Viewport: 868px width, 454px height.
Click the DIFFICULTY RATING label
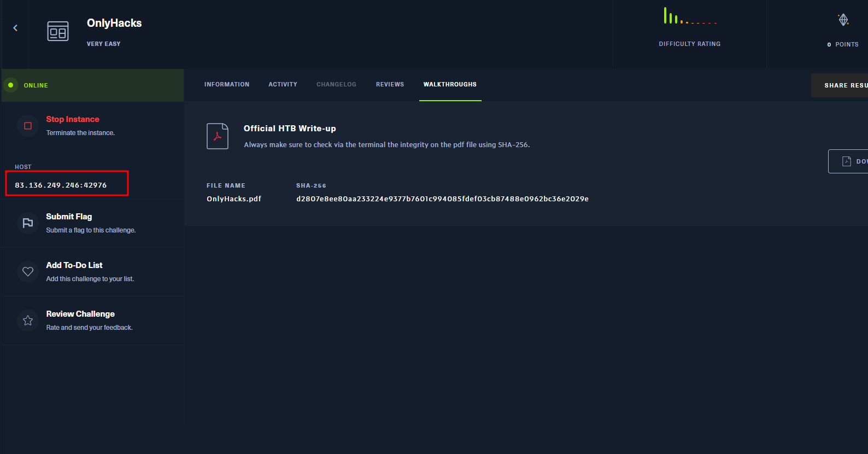(x=690, y=44)
